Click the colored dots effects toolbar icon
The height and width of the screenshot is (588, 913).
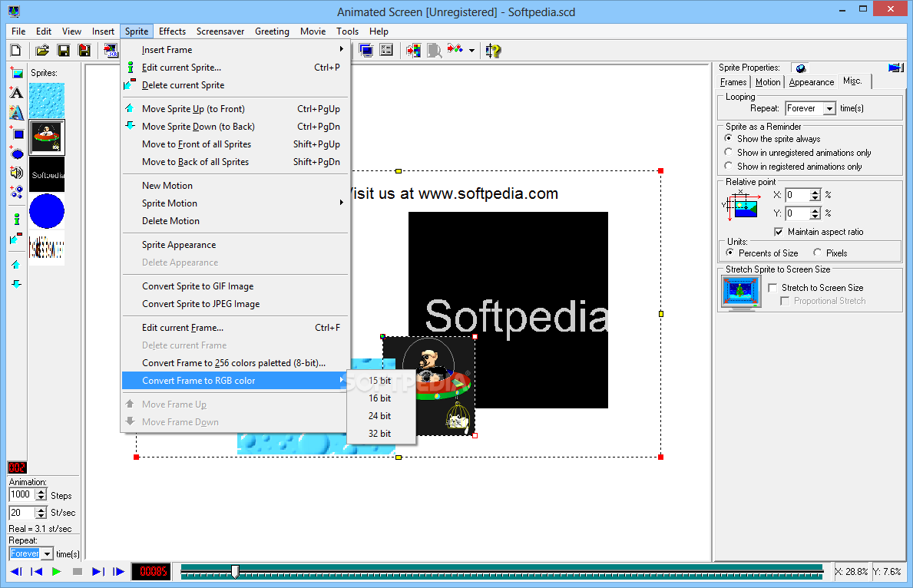[x=455, y=49]
